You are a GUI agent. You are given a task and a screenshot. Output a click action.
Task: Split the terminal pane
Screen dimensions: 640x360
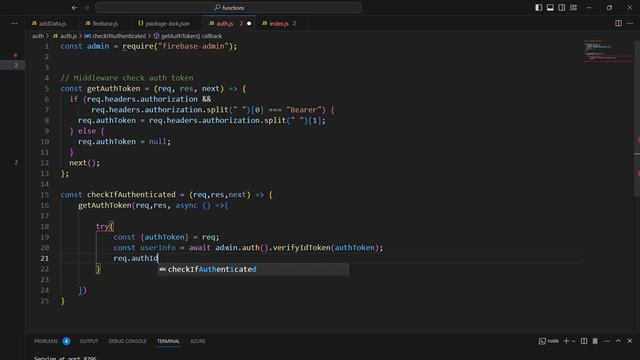point(584,341)
